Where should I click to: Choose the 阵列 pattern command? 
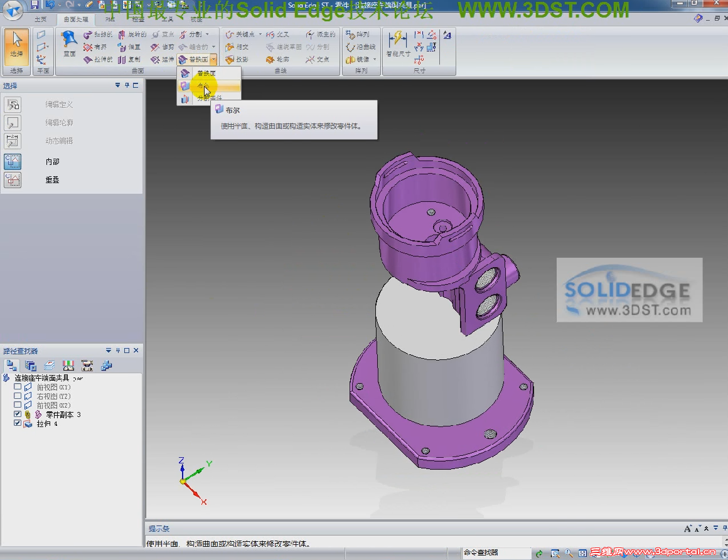(358, 34)
